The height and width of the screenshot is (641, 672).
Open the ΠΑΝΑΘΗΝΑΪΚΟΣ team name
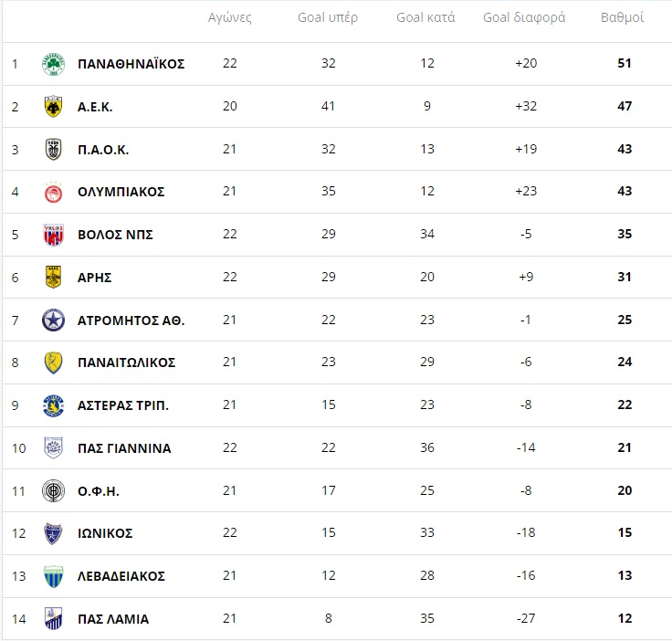(131, 64)
